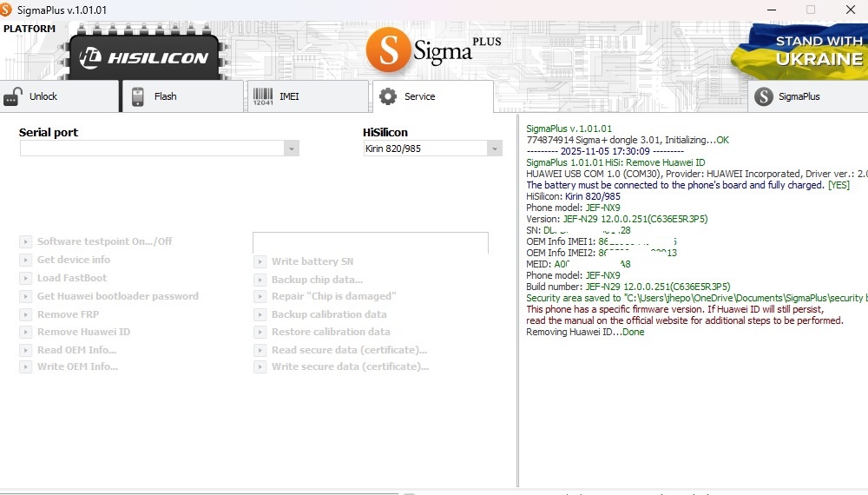Screen dimensions: 868x495
Task: Click the round S icon on SigmaPlus tab
Action: [x=763, y=96]
